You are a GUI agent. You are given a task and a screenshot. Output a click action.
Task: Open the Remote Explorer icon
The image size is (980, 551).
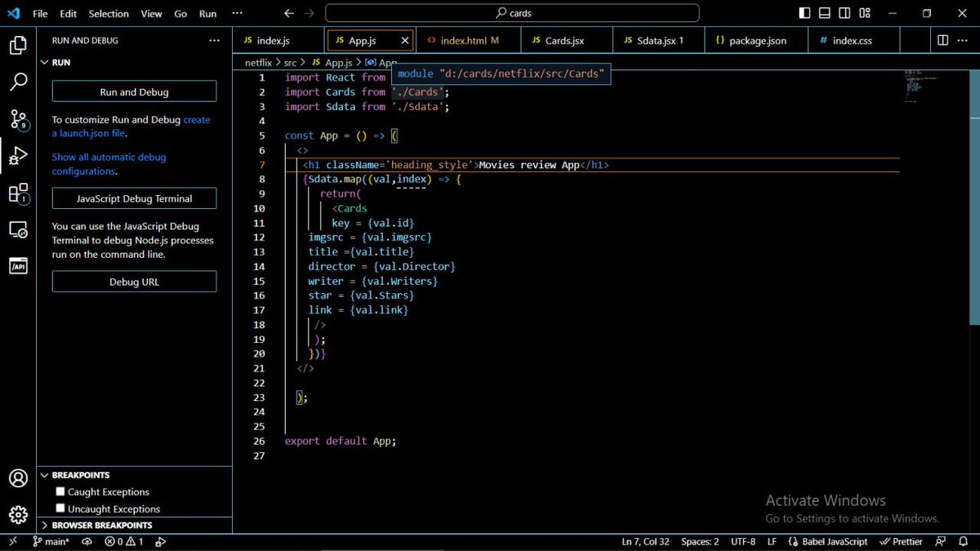(18, 230)
